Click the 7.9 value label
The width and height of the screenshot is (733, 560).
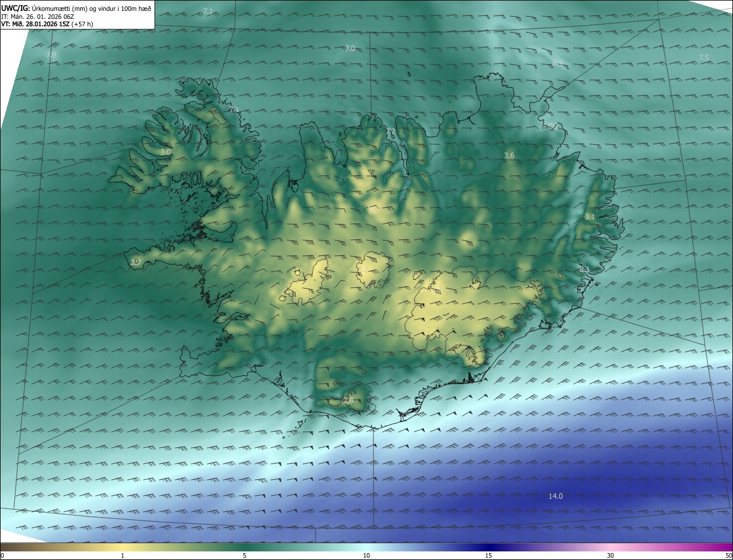pyautogui.click(x=52, y=55)
